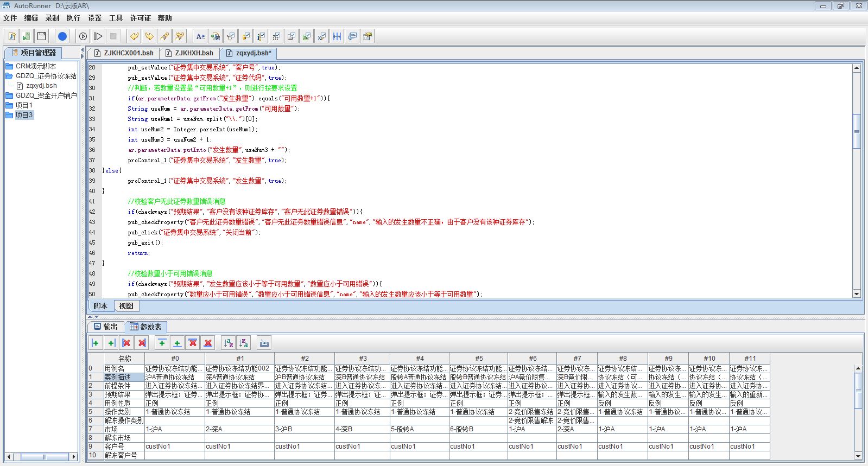Open the 许可证 menu
The height and width of the screenshot is (466, 868).
point(140,18)
